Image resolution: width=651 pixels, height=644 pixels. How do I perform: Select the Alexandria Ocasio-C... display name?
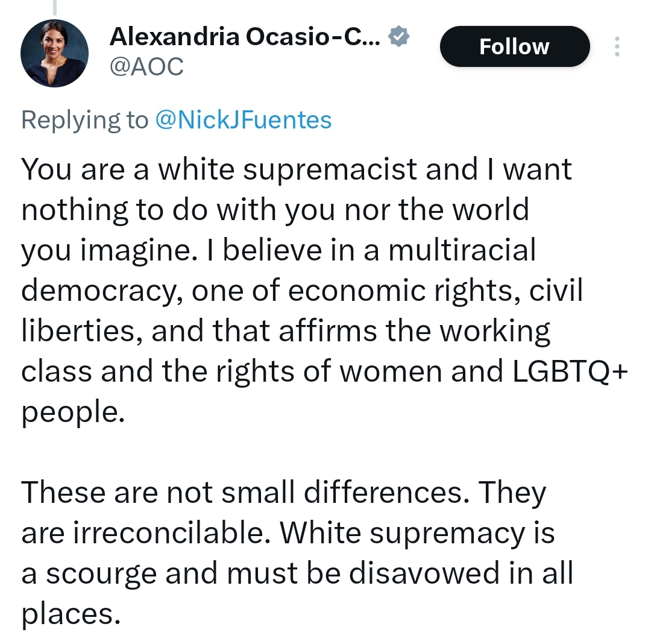[245, 39]
